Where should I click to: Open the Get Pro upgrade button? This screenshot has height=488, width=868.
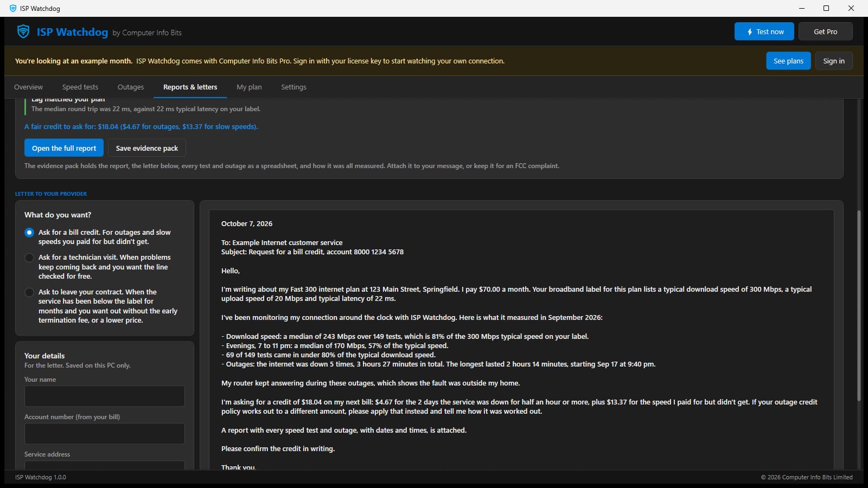[x=825, y=31]
